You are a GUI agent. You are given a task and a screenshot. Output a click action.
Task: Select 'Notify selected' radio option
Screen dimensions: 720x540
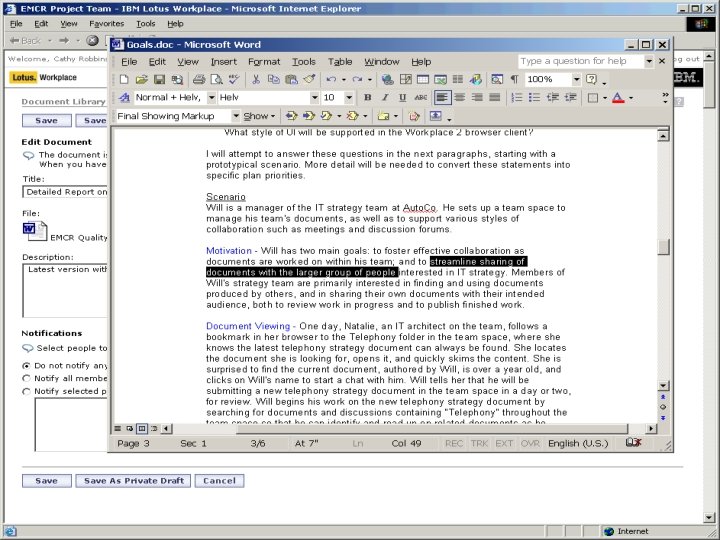pos(27,391)
